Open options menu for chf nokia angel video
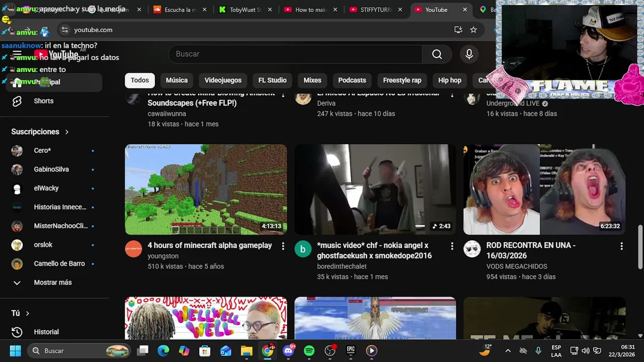This screenshot has height=362, width=644. tap(452, 246)
